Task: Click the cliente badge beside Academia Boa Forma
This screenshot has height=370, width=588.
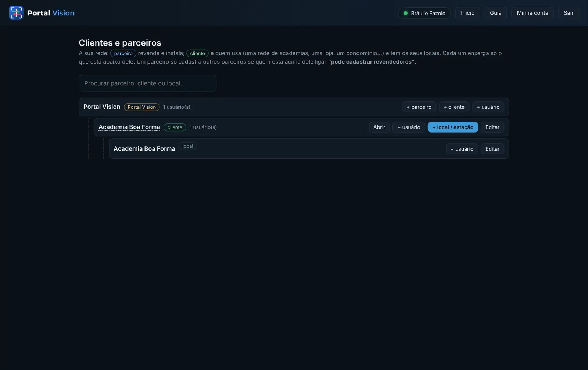Action: (175, 127)
